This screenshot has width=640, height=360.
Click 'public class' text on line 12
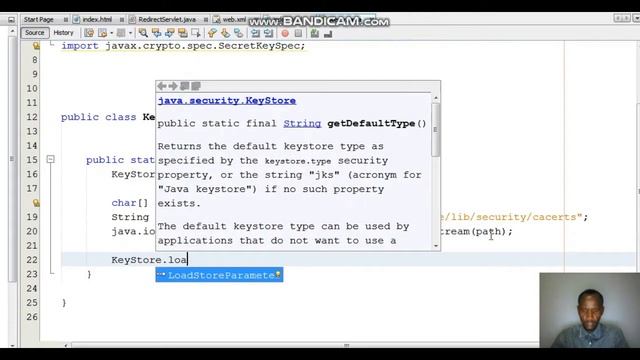pos(98,117)
